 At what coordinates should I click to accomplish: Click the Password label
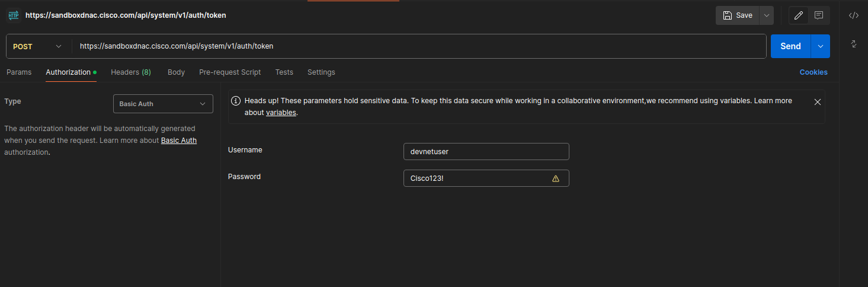tap(244, 177)
